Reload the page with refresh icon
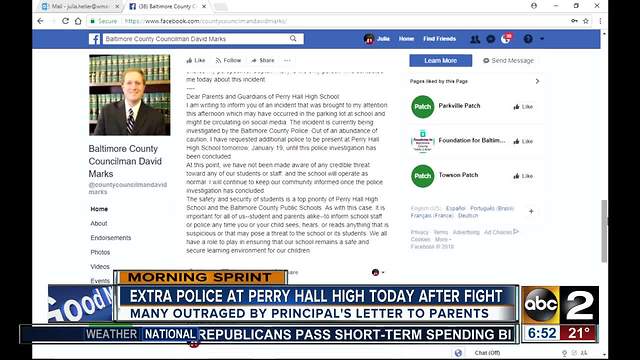The width and height of the screenshot is (640, 360). (x=65, y=21)
